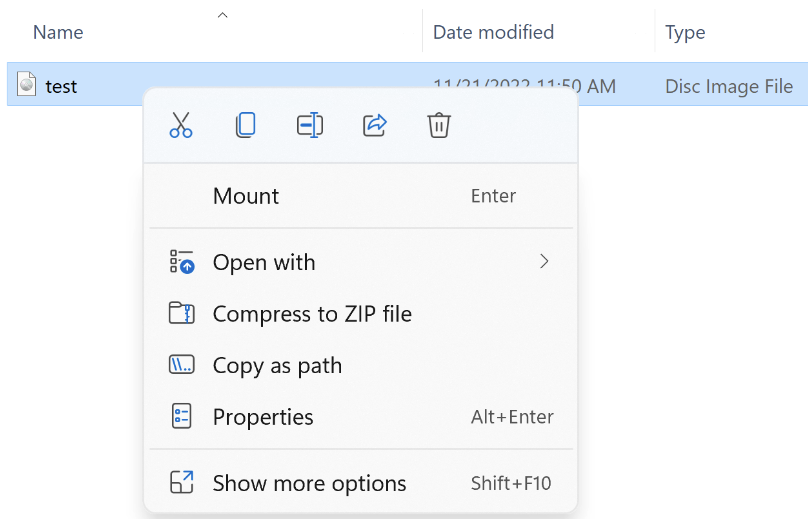The height and width of the screenshot is (522, 811).
Task: Click the Open with icon
Action: [181, 262]
